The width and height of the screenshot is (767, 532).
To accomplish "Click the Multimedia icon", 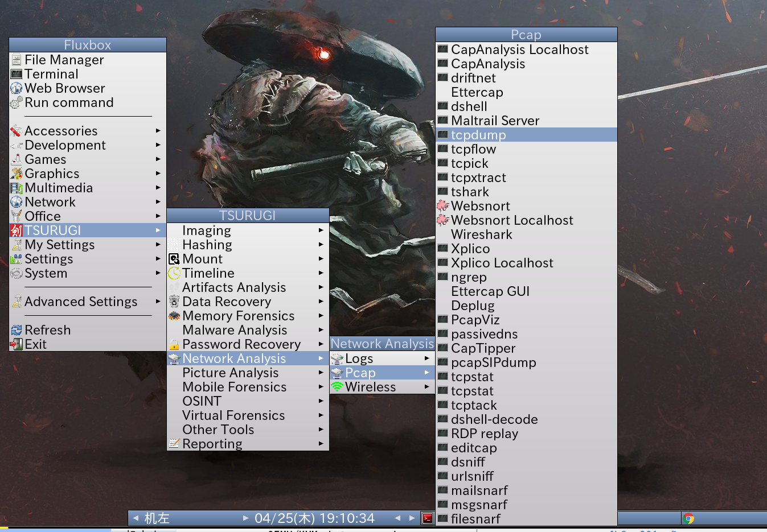I will click(17, 188).
